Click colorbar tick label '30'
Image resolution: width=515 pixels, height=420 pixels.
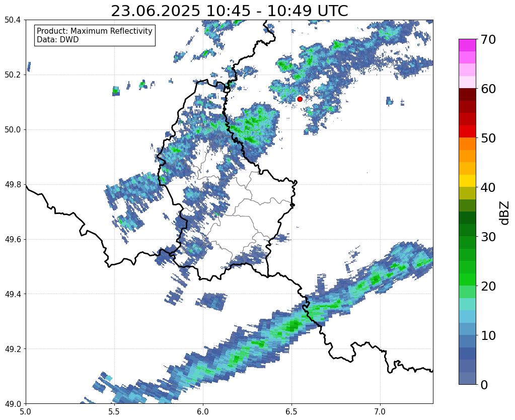pyautogui.click(x=487, y=237)
